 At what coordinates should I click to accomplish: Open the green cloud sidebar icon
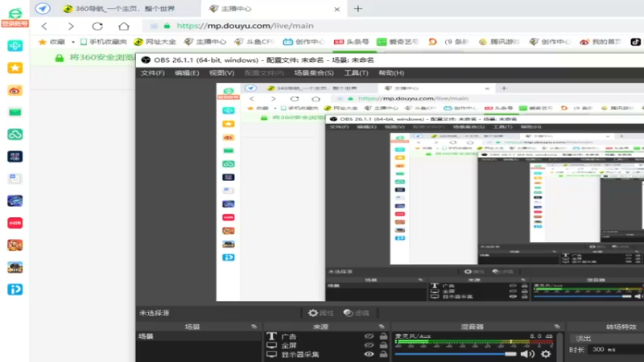pyautogui.click(x=15, y=134)
